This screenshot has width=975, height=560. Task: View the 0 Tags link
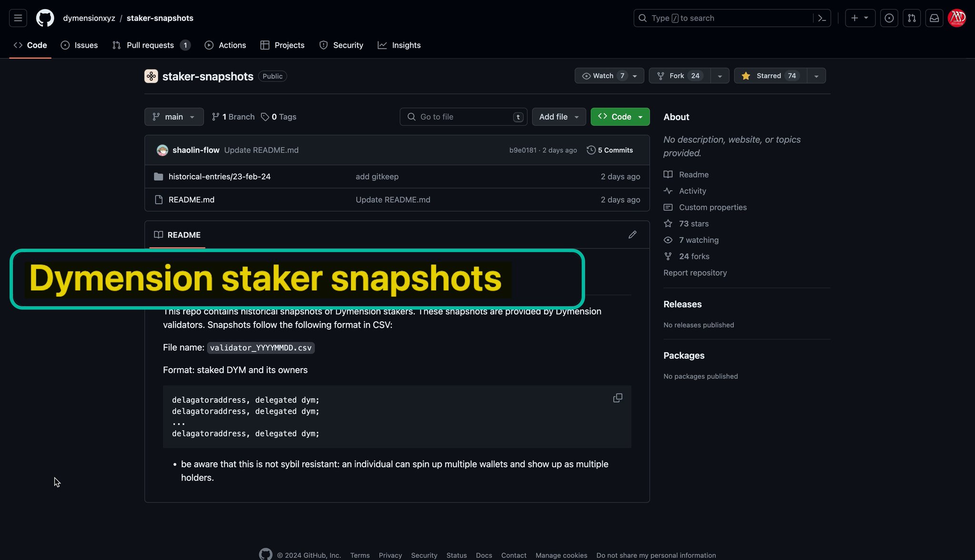[279, 117]
